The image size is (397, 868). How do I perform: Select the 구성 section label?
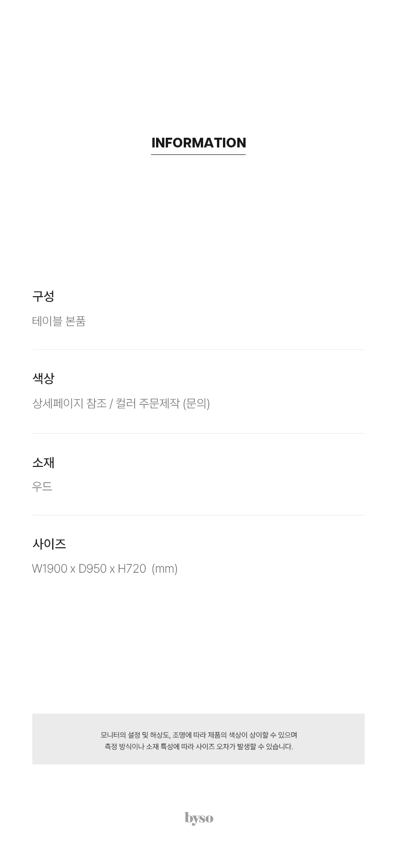tap(43, 296)
